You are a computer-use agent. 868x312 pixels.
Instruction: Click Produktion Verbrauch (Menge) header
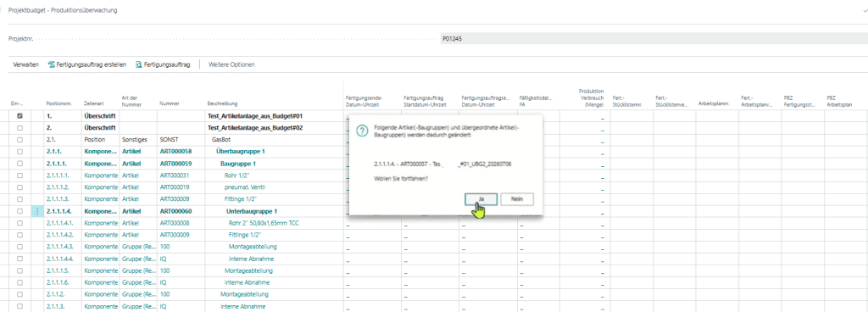tap(591, 97)
